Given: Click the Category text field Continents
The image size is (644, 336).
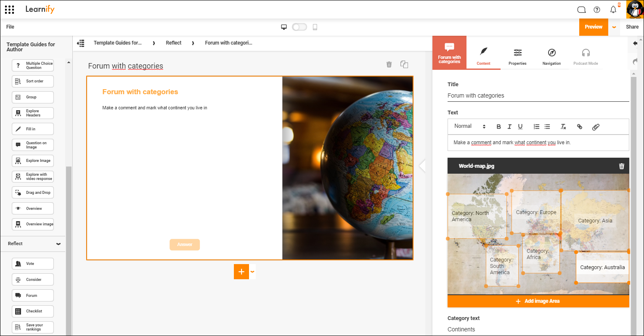Looking at the screenshot, I should click(538, 330).
